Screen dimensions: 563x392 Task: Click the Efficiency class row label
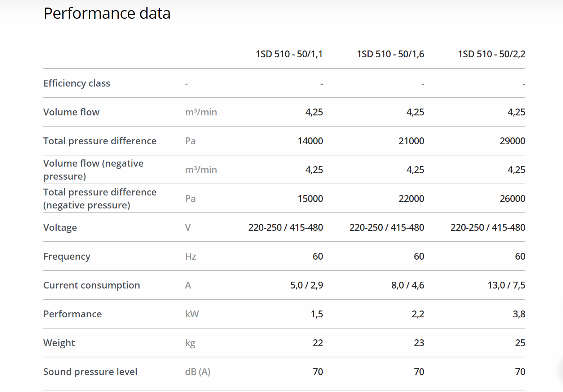(77, 83)
